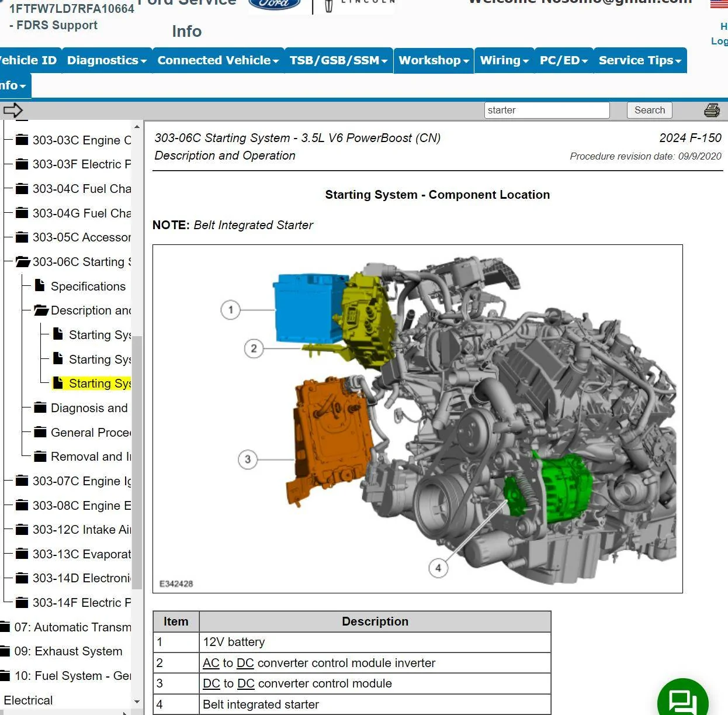
Task: Click the sidebar scroll up arrow
Action: point(137,127)
